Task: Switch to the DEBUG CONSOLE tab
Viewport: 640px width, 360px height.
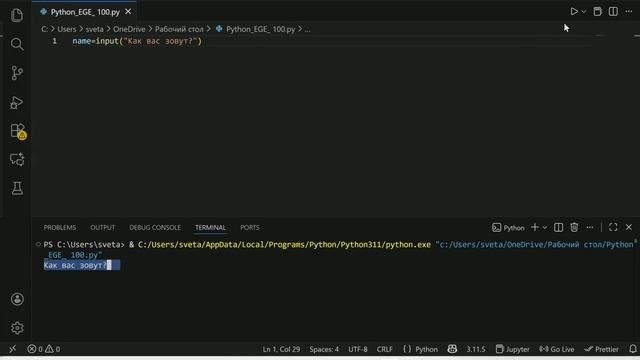Action: tap(155, 227)
